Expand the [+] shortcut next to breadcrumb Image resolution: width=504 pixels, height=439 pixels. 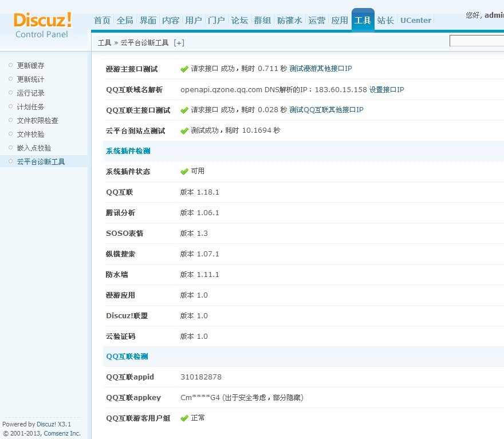[179, 43]
